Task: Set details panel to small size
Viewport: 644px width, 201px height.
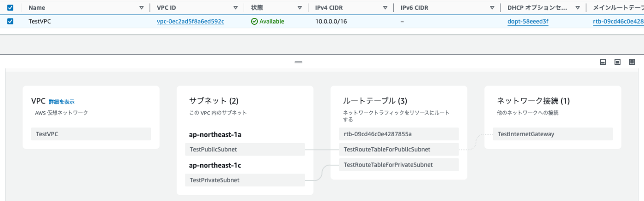Action: click(x=603, y=62)
